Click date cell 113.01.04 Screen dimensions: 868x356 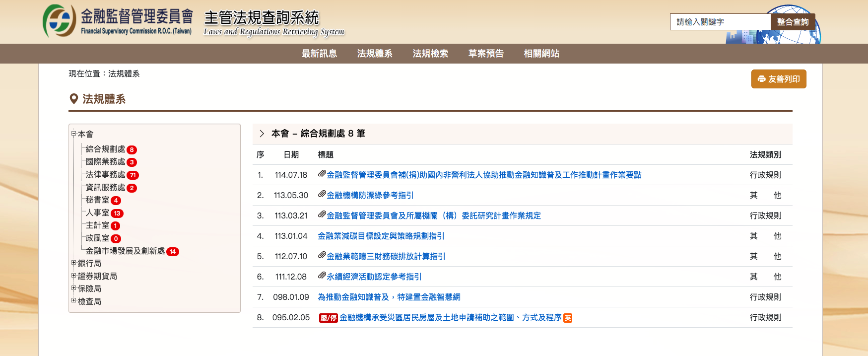[x=291, y=236]
